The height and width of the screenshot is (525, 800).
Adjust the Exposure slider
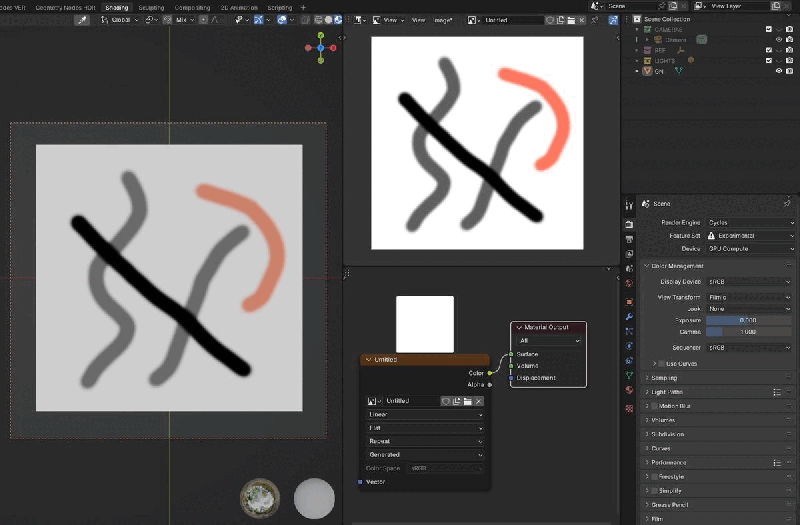point(748,320)
